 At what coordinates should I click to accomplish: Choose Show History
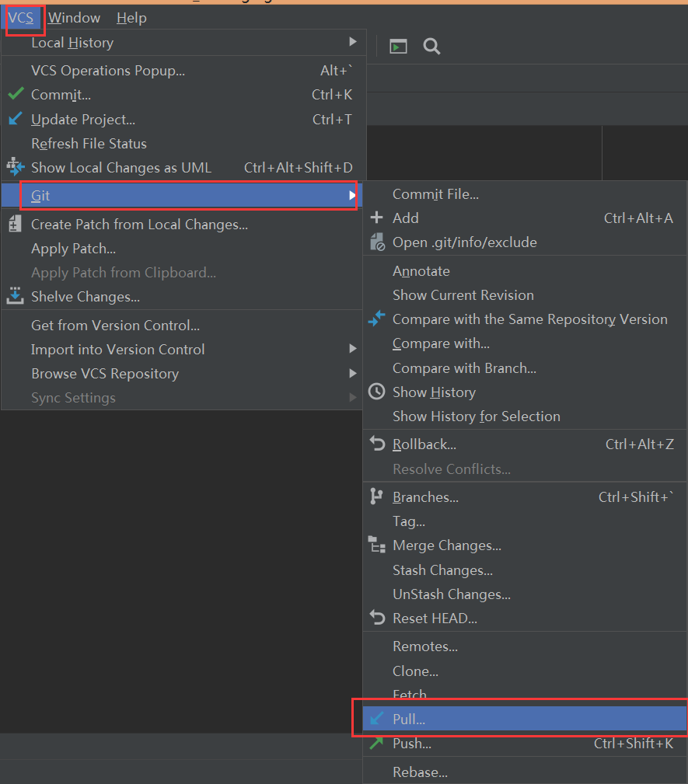pos(525,392)
